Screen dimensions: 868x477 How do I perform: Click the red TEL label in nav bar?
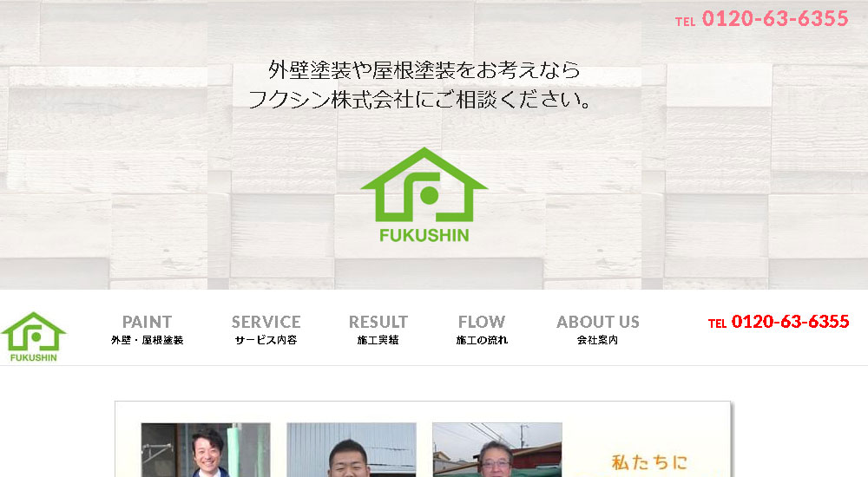[717, 323]
